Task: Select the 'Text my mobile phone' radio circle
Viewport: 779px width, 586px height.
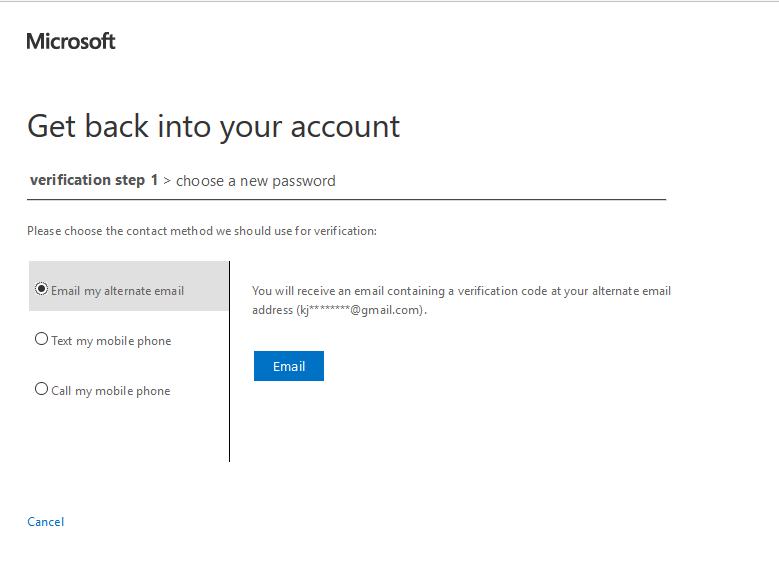Action: (41, 339)
